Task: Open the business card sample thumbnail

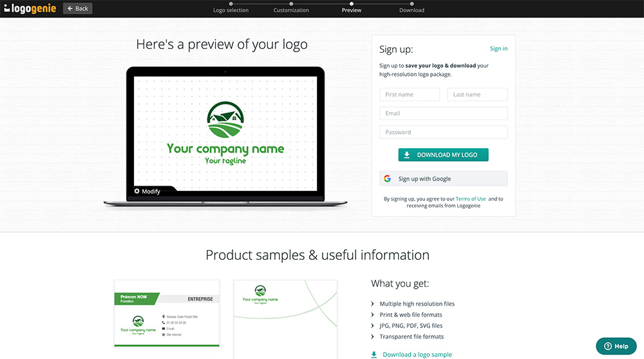Action: 167,313
